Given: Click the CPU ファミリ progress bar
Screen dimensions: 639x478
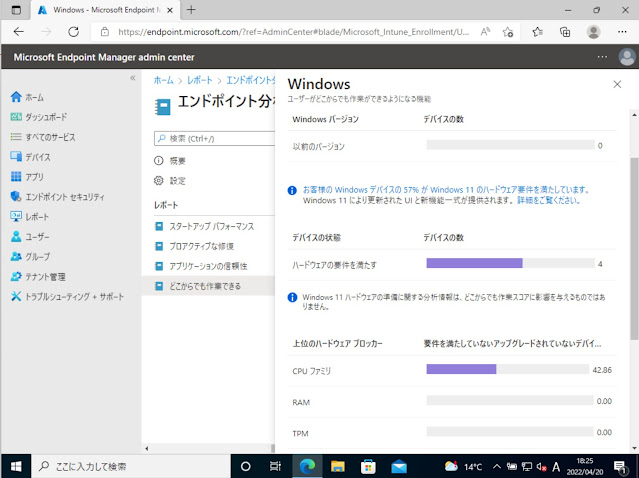Looking at the screenshot, I should click(x=508, y=369).
